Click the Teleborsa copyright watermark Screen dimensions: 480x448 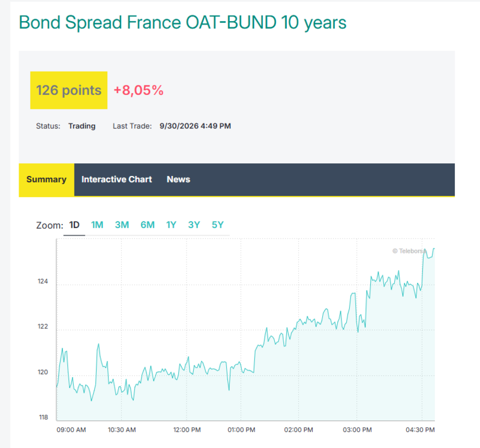409,251
